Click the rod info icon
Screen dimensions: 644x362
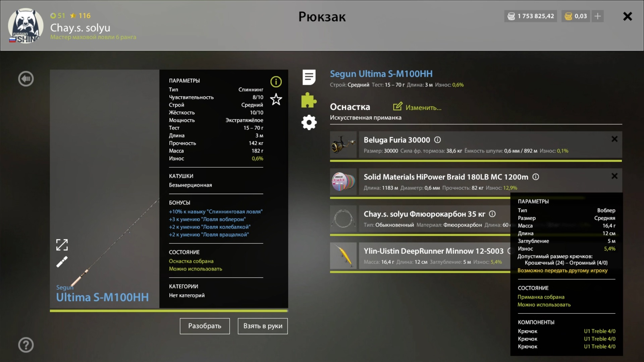click(276, 81)
